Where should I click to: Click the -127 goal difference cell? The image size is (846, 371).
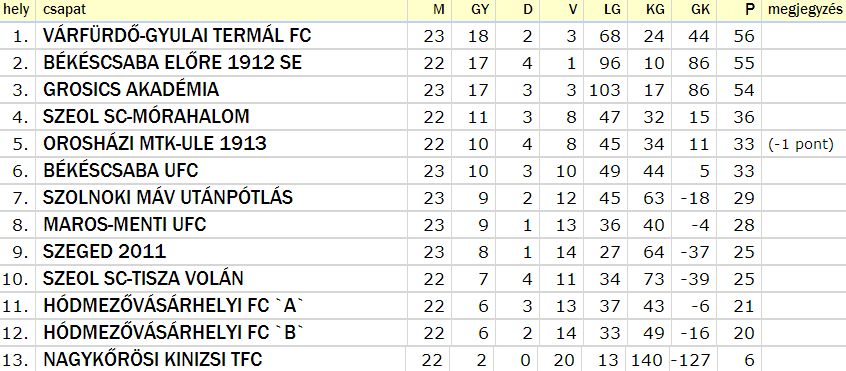point(691,360)
